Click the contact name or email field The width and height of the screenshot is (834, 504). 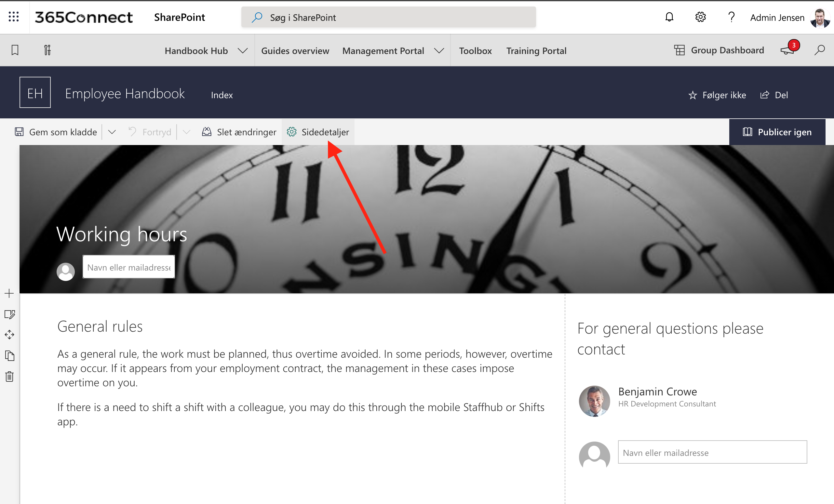712,452
